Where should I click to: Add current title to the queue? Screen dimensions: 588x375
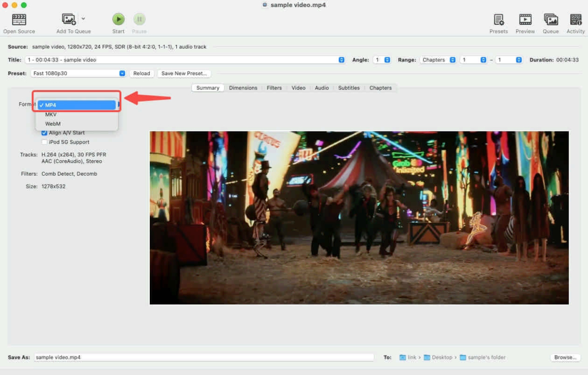[69, 20]
